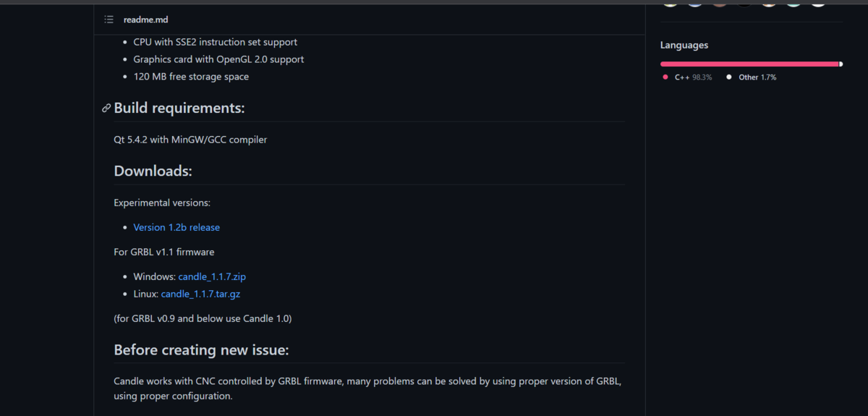This screenshot has height=416, width=868.
Task: Open the brown contributor avatar
Action: pos(720,4)
